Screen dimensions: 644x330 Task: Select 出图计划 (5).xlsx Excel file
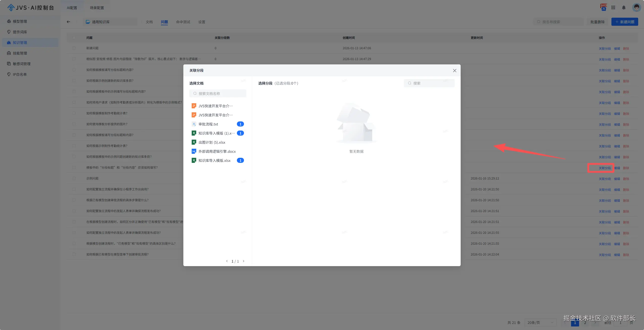click(x=212, y=142)
